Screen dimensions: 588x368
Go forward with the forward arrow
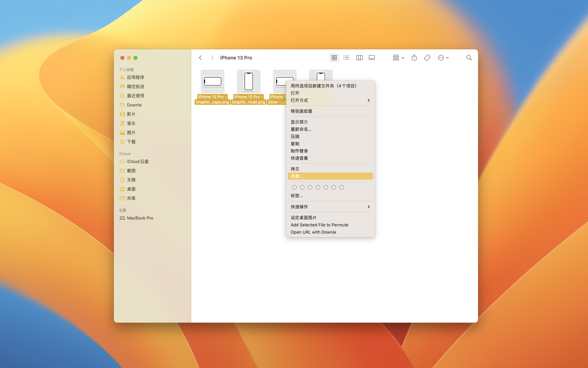(x=212, y=58)
